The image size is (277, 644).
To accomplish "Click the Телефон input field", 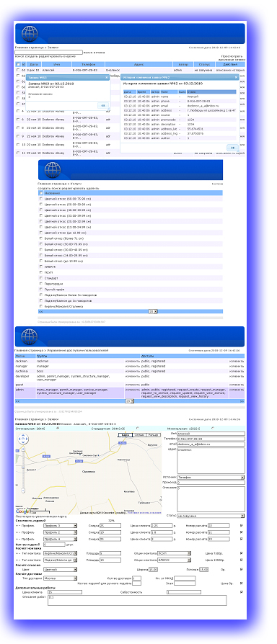I will tap(211, 439).
